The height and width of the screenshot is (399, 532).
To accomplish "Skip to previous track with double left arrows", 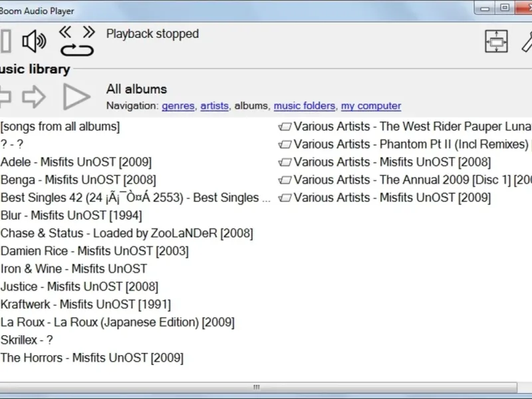I will pos(65,32).
